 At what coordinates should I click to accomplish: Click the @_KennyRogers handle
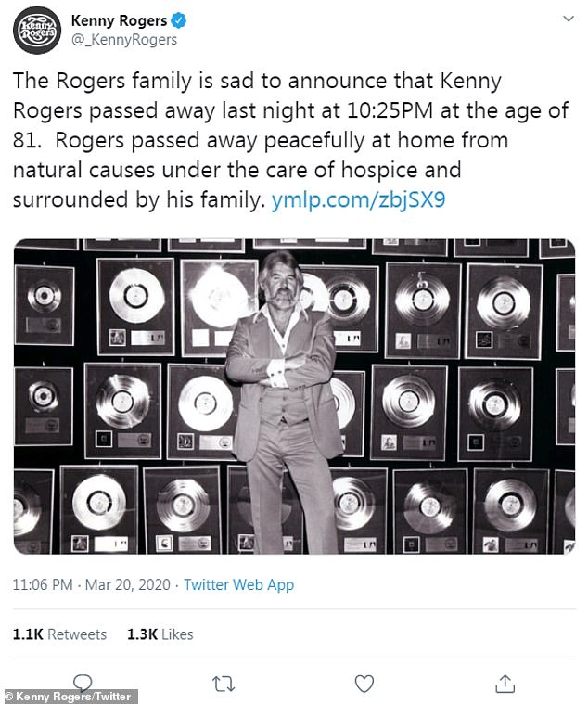tap(124, 40)
